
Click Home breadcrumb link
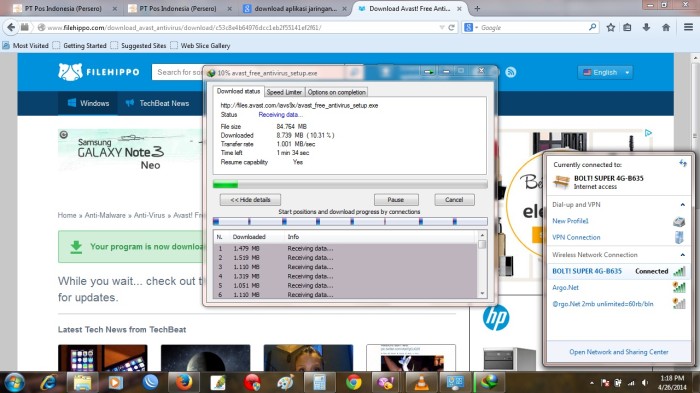[67, 215]
